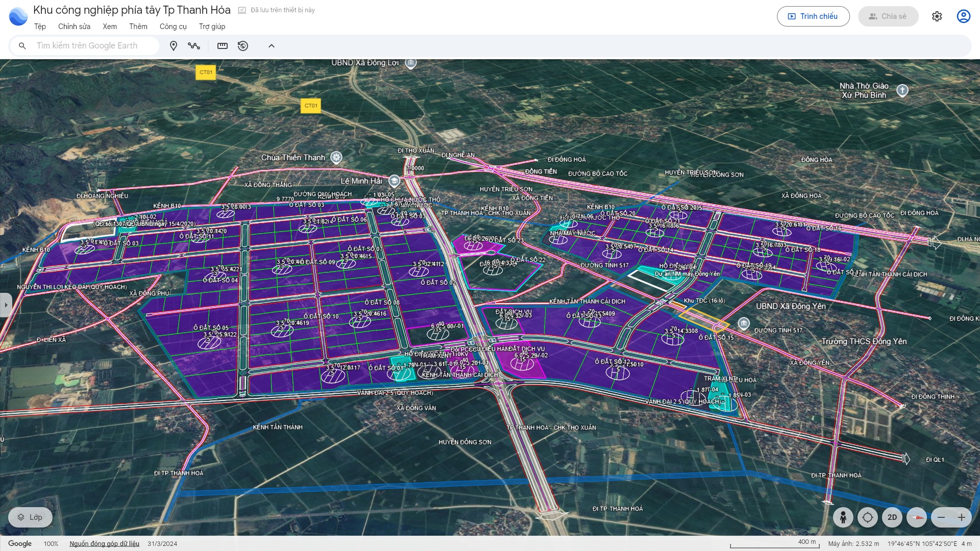This screenshot has width=980, height=551.
Task: Click the XÃ ĐÔNG VĂN label
Action: 416,408
